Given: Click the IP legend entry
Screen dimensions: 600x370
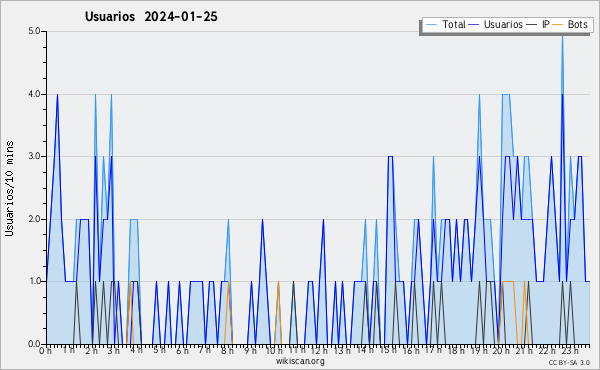Looking at the screenshot, I should pos(538,24).
